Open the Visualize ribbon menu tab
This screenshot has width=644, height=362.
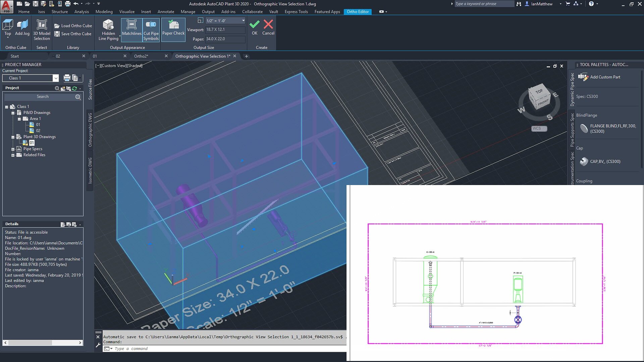coord(127,11)
